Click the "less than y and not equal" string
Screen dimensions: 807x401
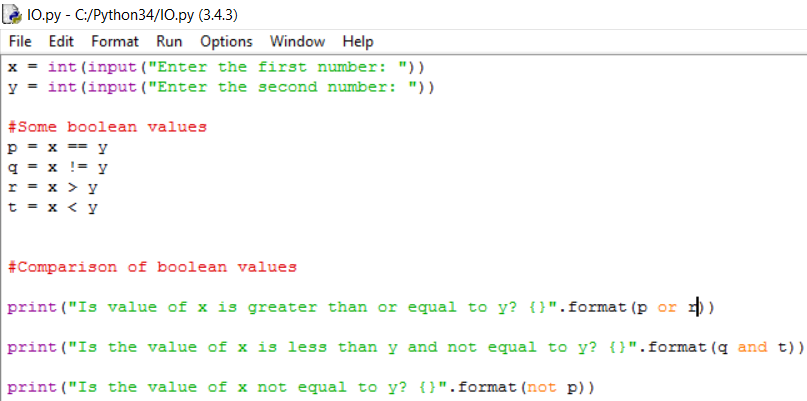click(355, 348)
